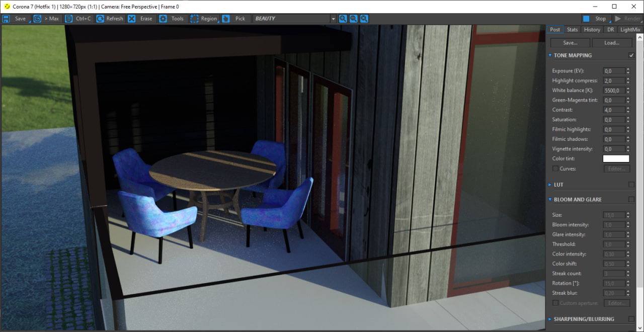This screenshot has height=332, width=644.
Task: Enable the Bloom and Glare checkbox
Action: pyautogui.click(x=631, y=200)
